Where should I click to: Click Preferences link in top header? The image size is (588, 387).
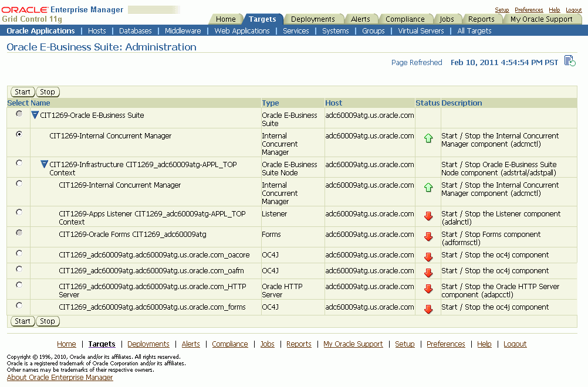coord(529,10)
